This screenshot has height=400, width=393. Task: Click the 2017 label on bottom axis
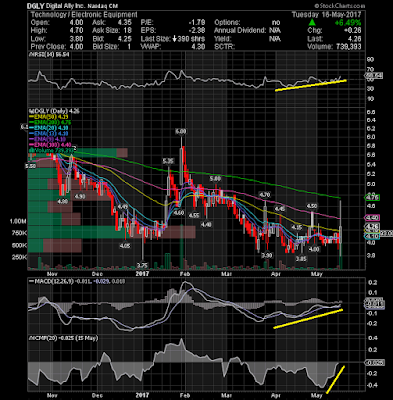pyautogui.click(x=143, y=395)
